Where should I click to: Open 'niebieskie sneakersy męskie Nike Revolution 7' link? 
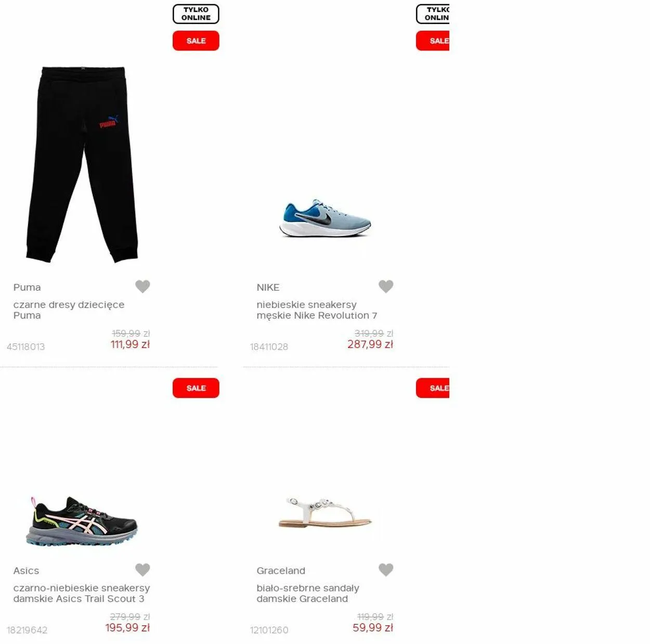[317, 310]
